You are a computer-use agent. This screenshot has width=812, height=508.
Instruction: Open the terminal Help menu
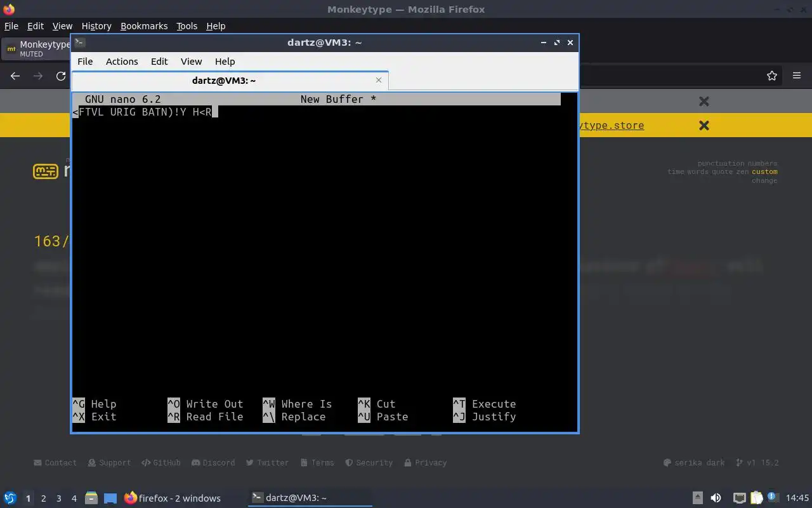225,62
